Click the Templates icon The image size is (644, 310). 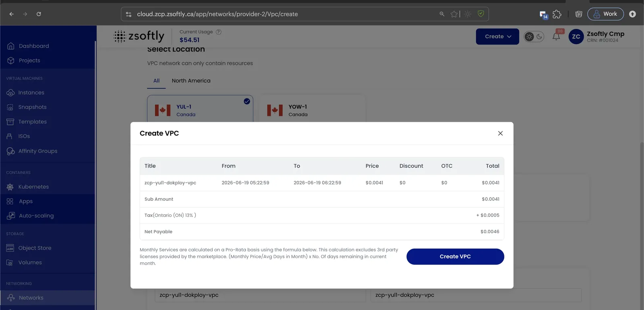(10, 122)
